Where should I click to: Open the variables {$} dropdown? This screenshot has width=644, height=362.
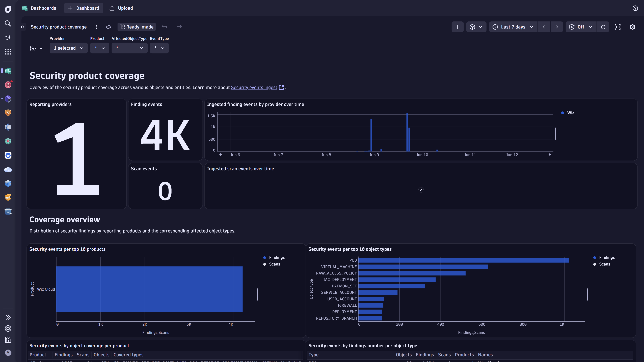(36, 48)
